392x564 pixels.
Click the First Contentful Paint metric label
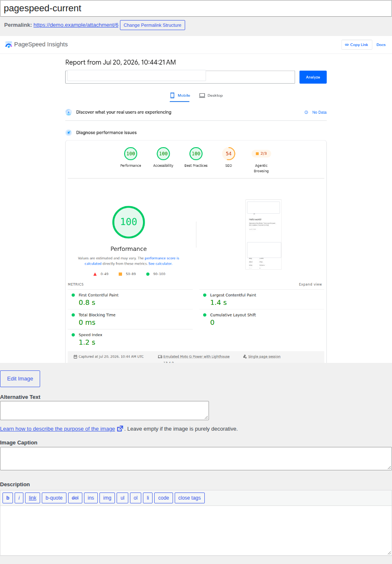pyautogui.click(x=99, y=295)
